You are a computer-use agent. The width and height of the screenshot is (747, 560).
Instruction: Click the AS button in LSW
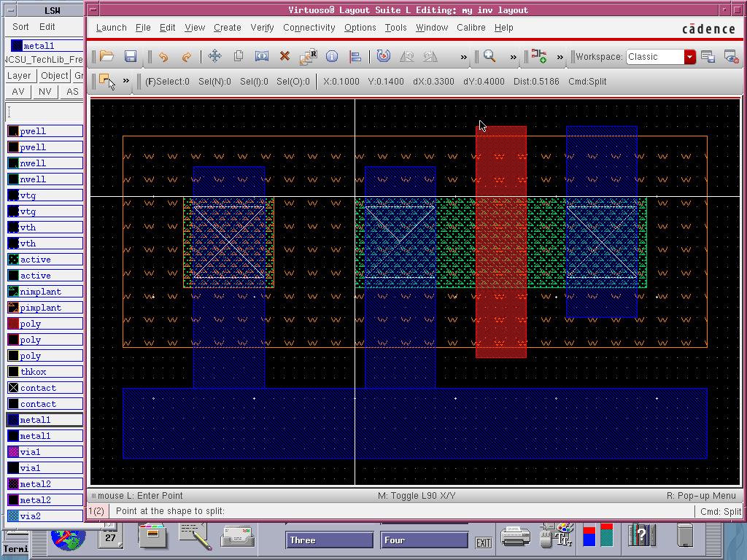(x=72, y=91)
